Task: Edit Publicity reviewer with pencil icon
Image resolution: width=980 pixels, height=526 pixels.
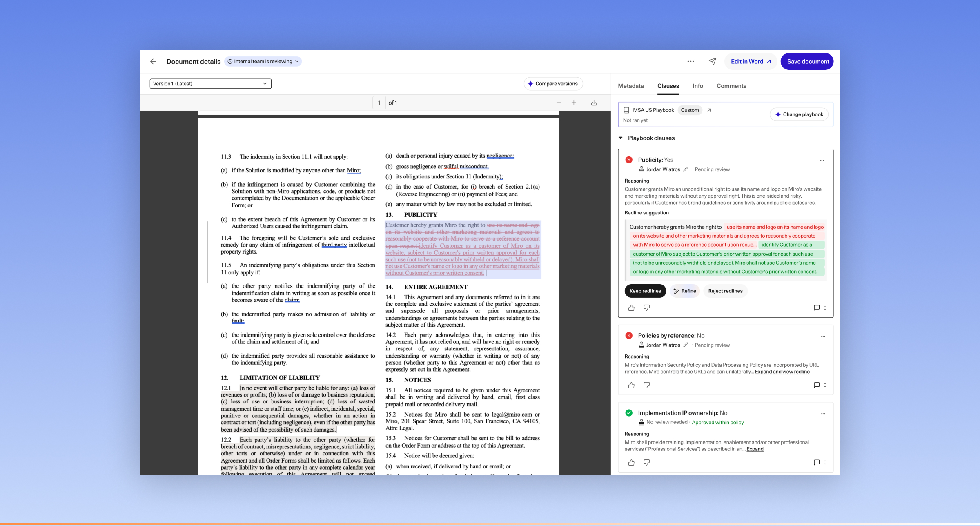Action: coord(686,169)
